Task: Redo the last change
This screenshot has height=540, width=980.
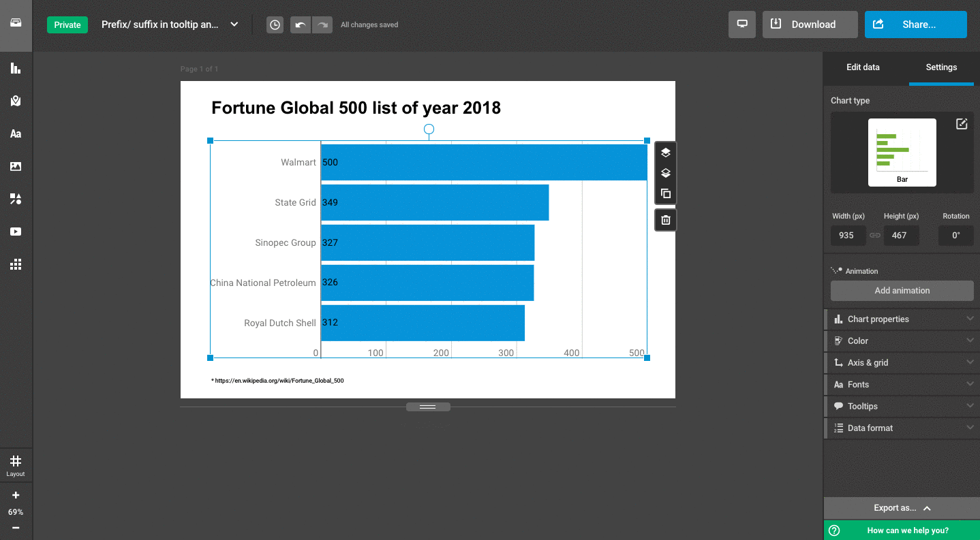Action: click(322, 25)
